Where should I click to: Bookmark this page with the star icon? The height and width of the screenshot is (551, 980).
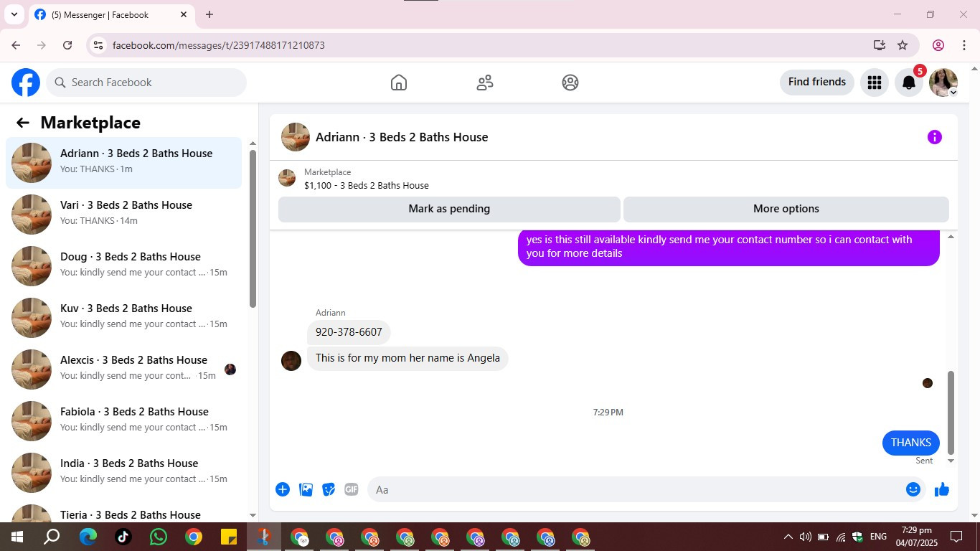[x=903, y=45]
